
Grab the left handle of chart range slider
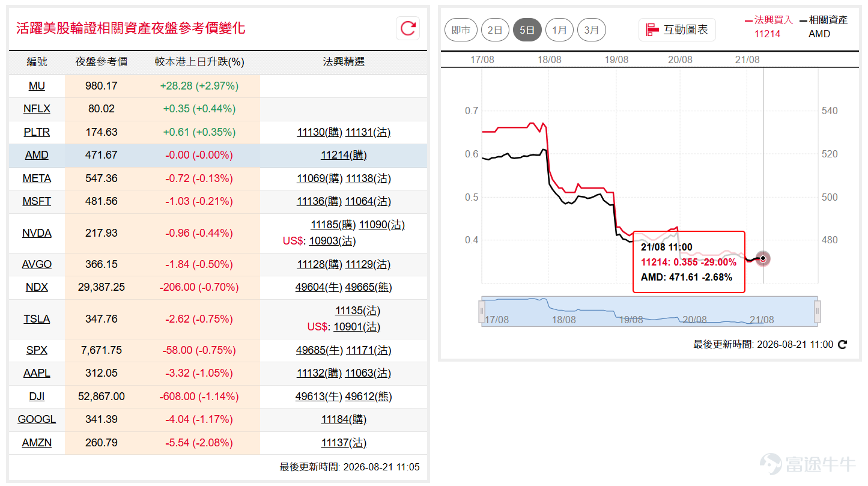click(481, 311)
